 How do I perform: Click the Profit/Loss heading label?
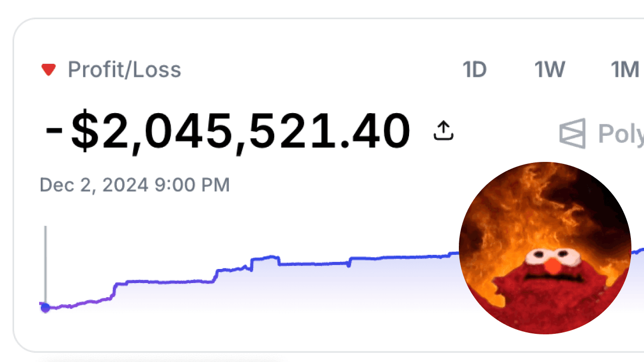(x=124, y=70)
